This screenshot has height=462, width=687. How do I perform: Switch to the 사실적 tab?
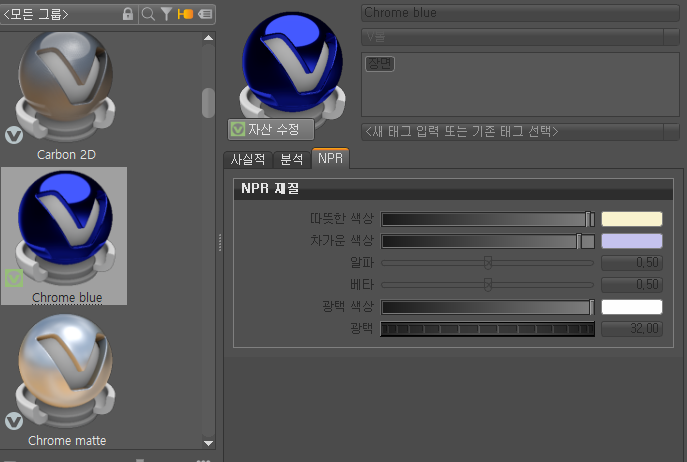248,159
